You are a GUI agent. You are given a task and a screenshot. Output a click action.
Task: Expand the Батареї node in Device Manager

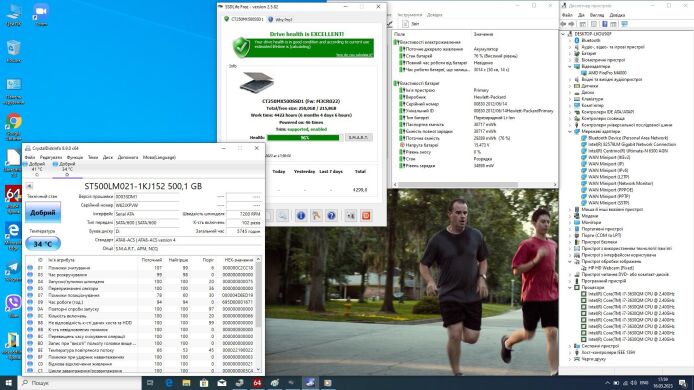(570, 53)
